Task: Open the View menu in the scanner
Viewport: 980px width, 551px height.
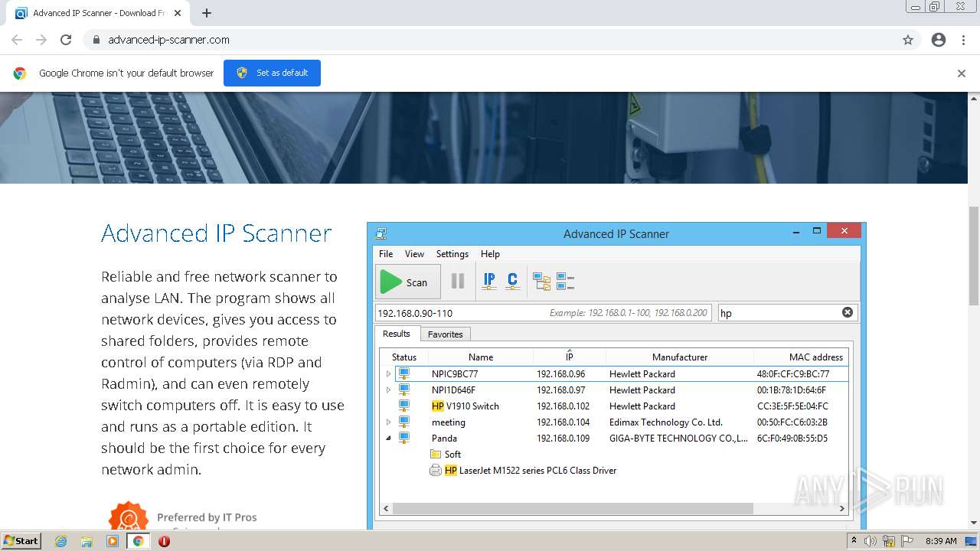Action: (x=414, y=254)
